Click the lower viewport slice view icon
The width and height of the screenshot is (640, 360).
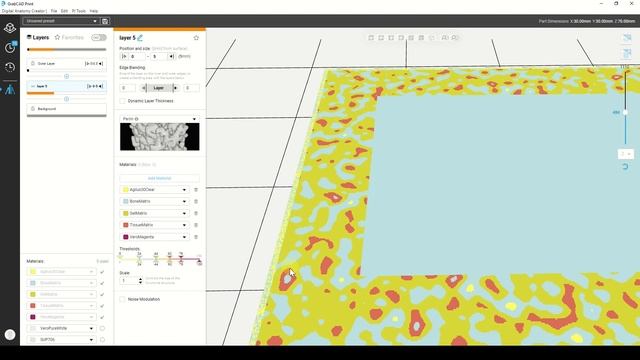coord(627,53)
